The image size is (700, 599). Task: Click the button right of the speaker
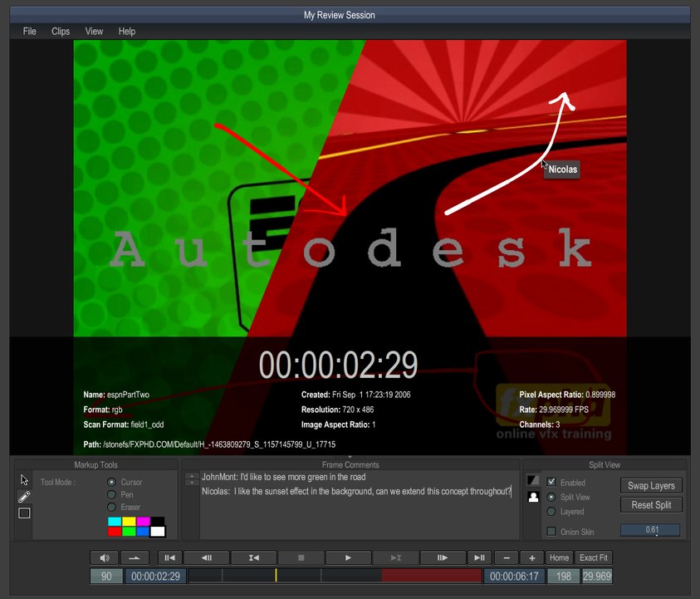(x=135, y=557)
